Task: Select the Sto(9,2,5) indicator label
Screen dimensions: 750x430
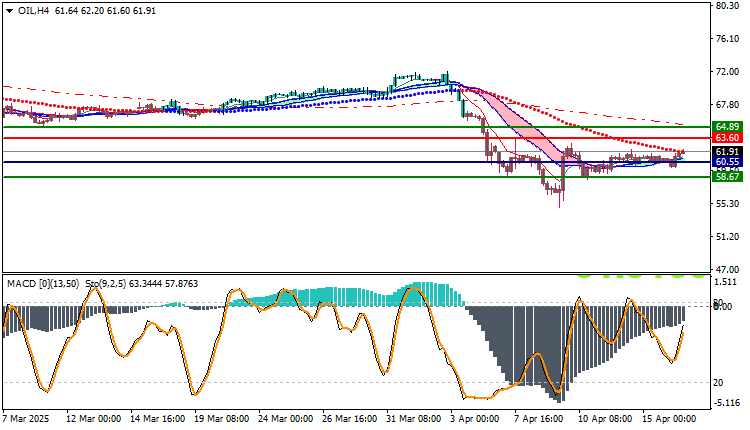Action: tap(105, 284)
